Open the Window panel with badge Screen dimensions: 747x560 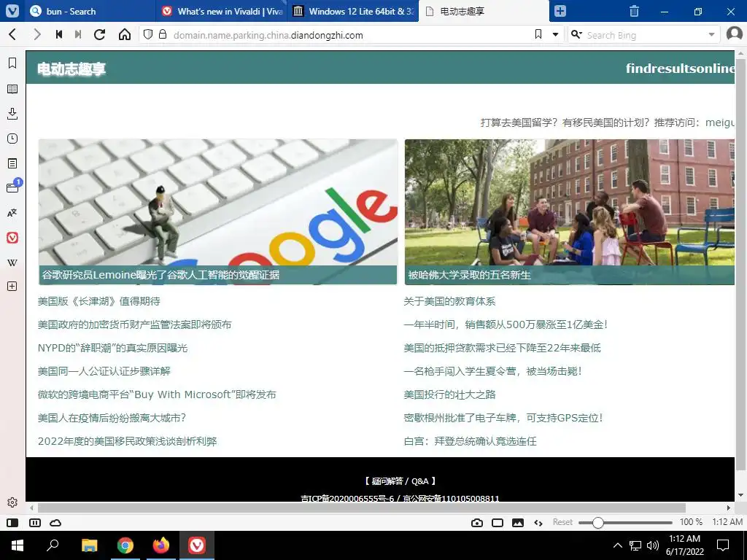[x=13, y=187]
